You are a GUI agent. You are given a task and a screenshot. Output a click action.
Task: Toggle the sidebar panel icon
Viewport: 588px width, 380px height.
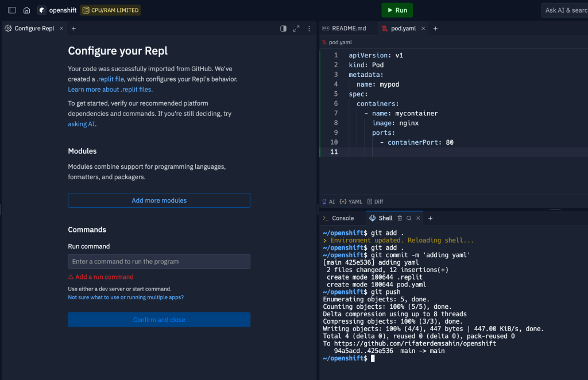pos(12,10)
